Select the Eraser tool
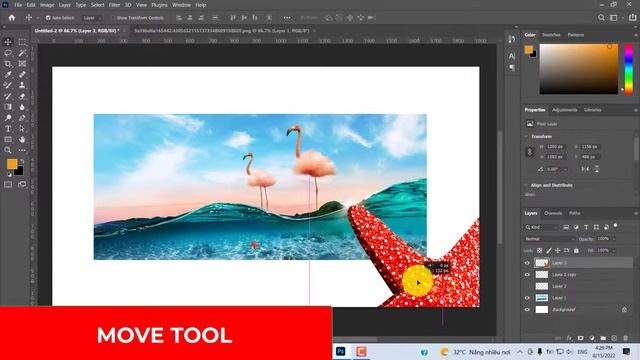Image resolution: width=640 pixels, height=360 pixels. click(x=22, y=96)
